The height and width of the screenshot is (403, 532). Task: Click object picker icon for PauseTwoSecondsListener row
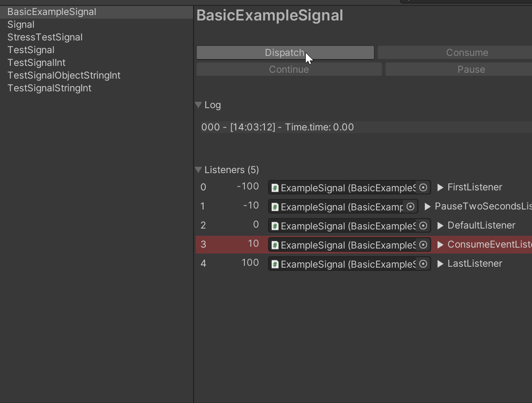pyautogui.click(x=410, y=206)
